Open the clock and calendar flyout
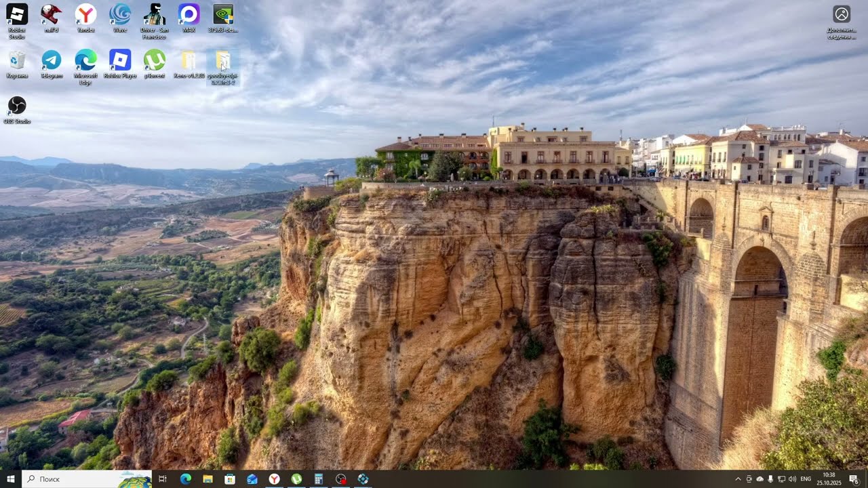The width and height of the screenshot is (868, 488). (x=829, y=479)
